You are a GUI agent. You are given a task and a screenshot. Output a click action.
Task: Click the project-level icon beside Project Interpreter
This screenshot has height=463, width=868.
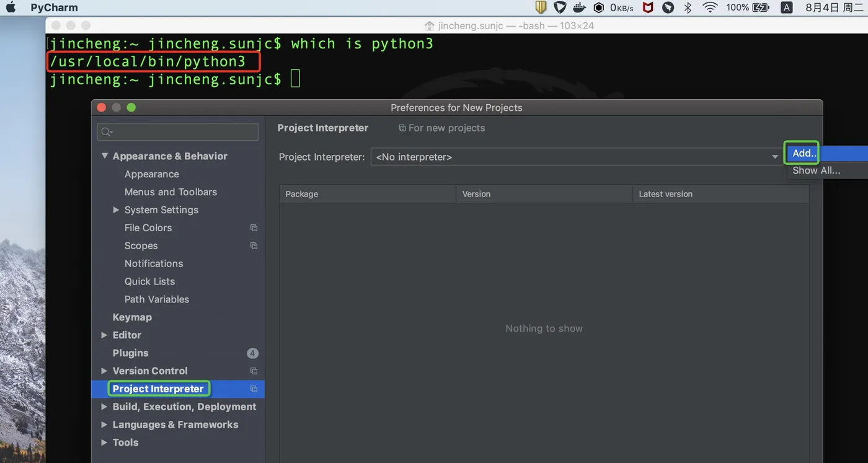[x=254, y=389]
